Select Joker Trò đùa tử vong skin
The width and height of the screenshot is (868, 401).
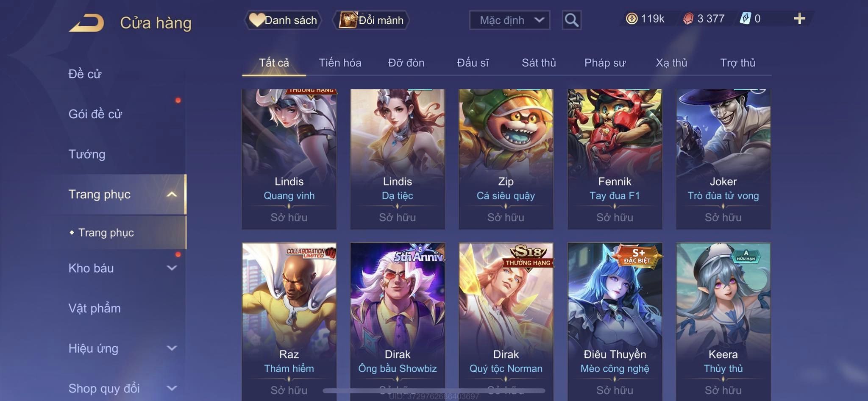(723, 159)
